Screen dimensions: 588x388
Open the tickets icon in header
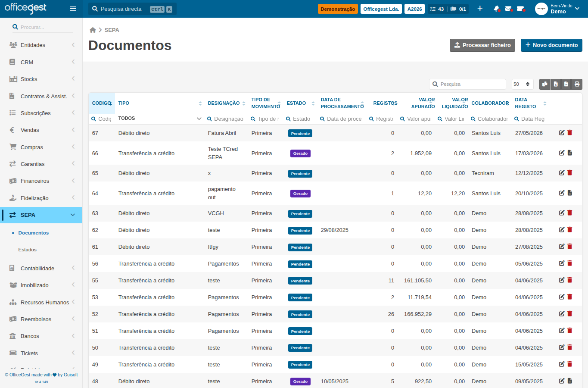[x=520, y=9]
